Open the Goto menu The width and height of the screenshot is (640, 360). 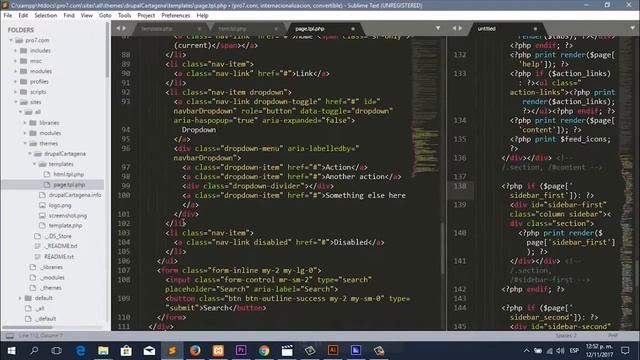click(105, 16)
